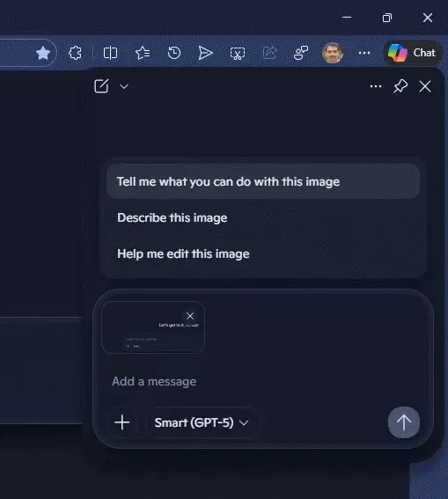The height and width of the screenshot is (499, 448).
Task: Pin the Copilot pane
Action: [400, 86]
